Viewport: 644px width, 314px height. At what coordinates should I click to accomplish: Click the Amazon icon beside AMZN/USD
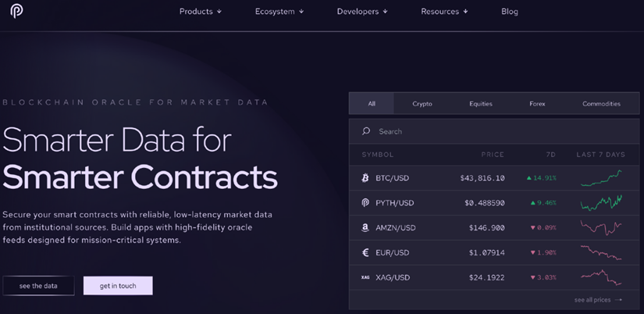click(x=365, y=228)
